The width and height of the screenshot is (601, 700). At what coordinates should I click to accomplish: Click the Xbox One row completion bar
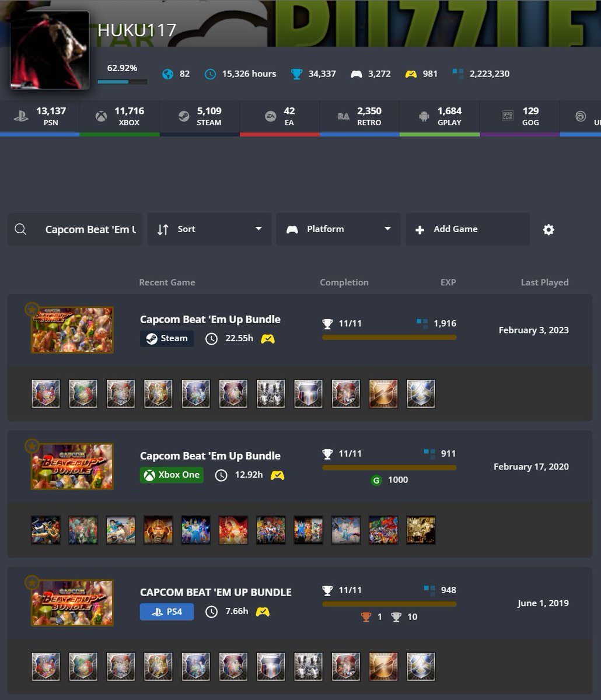click(389, 467)
